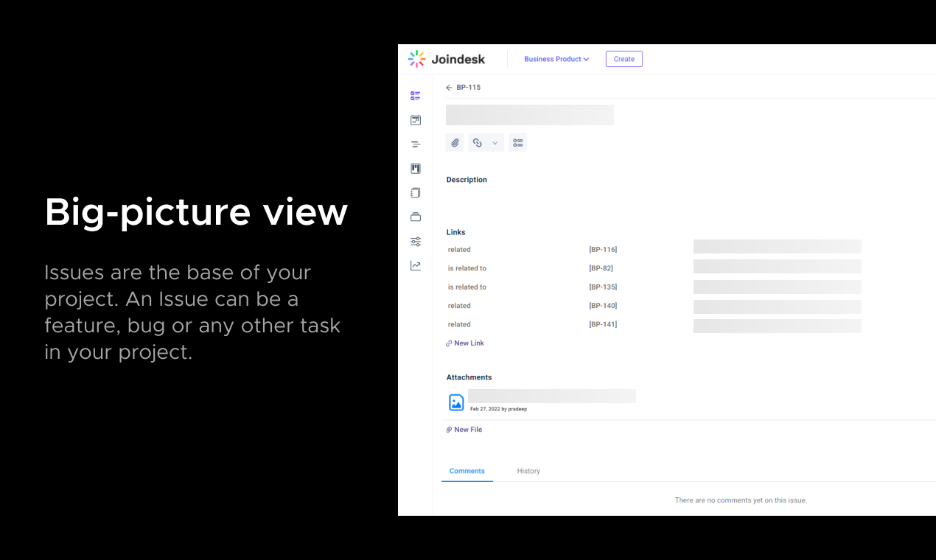Switch to the History tab
936x560 pixels.
pos(528,471)
